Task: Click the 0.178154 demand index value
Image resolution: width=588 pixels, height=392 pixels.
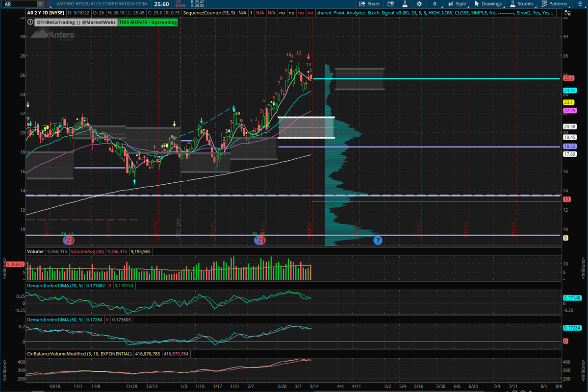Action: pos(124,286)
